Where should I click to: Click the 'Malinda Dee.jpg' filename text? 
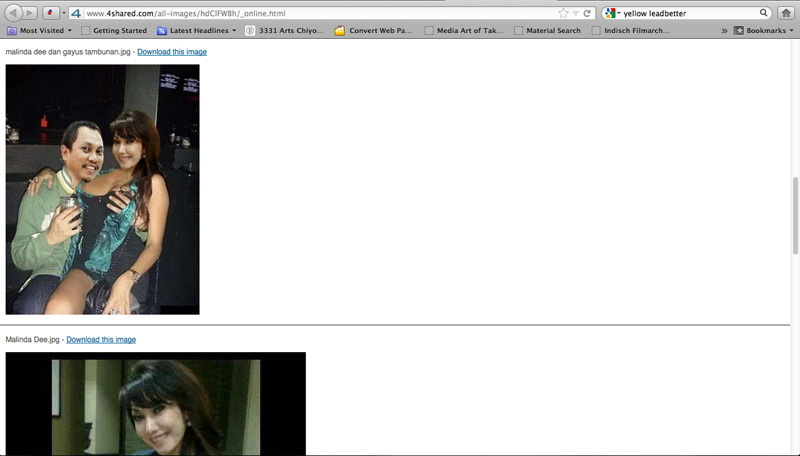pyautogui.click(x=33, y=339)
